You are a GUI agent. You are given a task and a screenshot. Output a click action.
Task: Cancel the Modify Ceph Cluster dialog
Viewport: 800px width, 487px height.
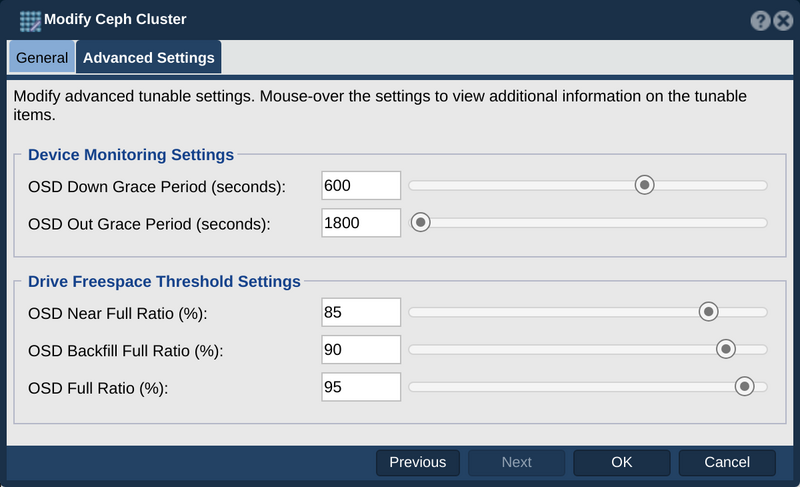(727, 463)
